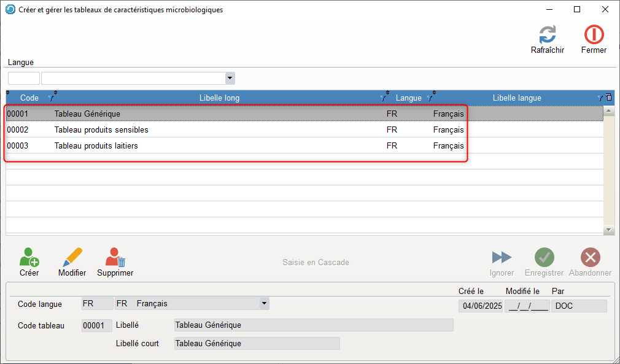The width and height of the screenshot is (620, 364).
Task: Click the Abandonner red cross icon
Action: coord(590,257)
